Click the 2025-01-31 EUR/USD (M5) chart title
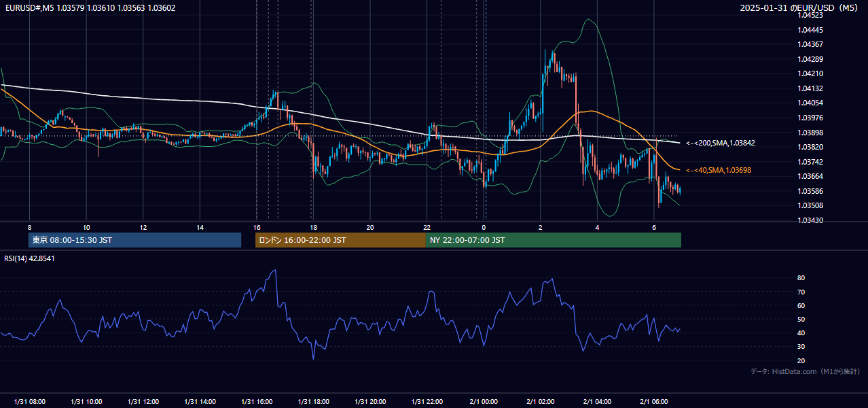The image size is (868, 408). [800, 7]
